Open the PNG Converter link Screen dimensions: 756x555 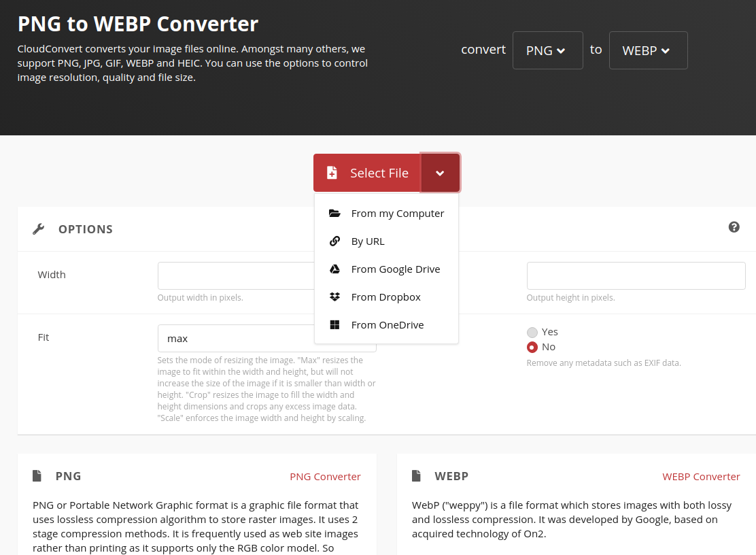tap(325, 477)
